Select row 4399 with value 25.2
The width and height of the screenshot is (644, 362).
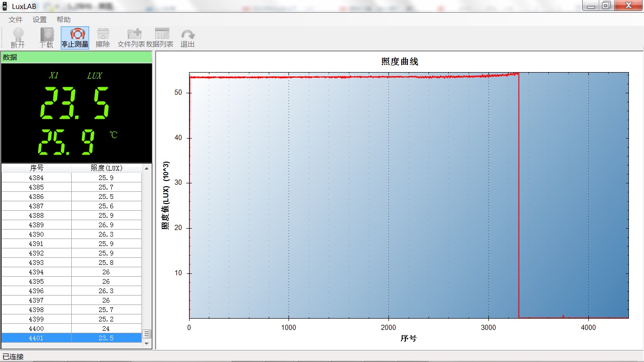pos(72,319)
